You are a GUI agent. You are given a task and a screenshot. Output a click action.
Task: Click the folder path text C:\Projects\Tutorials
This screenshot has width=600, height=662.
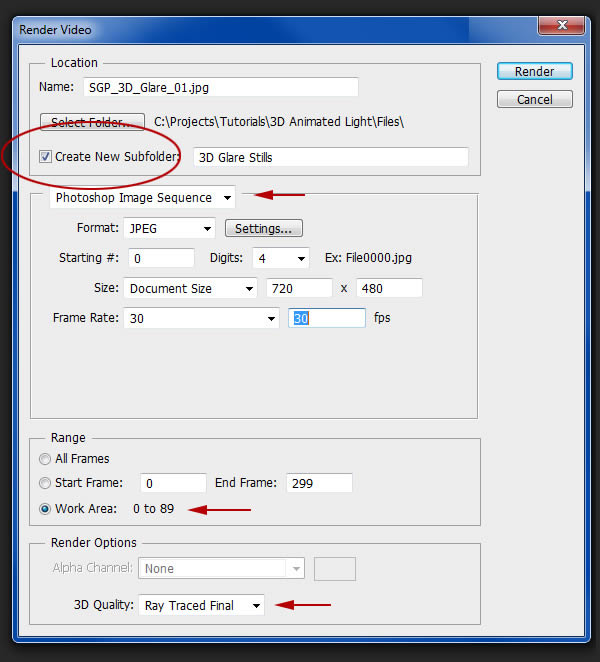tap(279, 122)
